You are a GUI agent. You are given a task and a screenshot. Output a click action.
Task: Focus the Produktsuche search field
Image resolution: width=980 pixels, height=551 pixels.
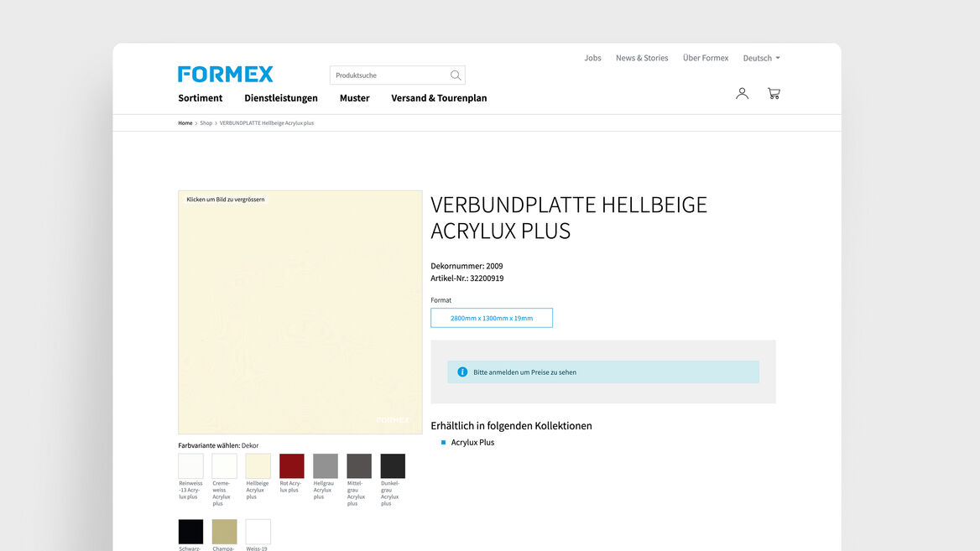[398, 75]
